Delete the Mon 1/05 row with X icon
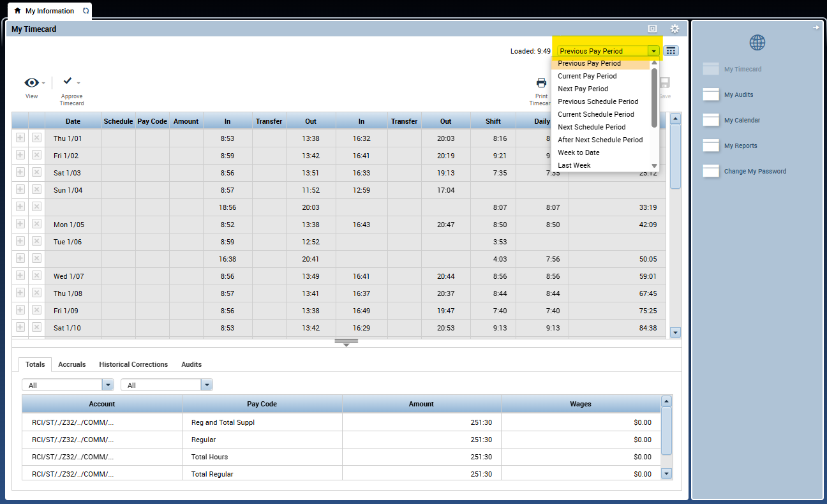This screenshot has width=827, height=504. click(36, 224)
